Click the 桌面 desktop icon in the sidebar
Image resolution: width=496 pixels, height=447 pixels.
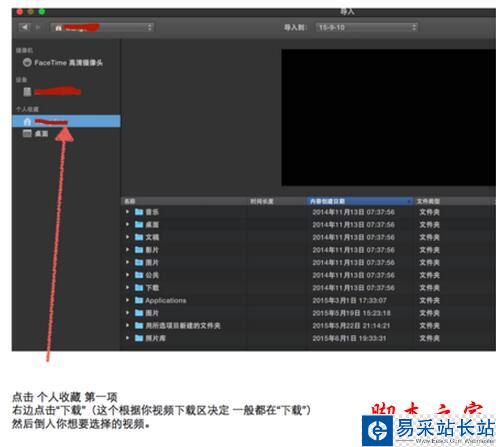coord(27,134)
